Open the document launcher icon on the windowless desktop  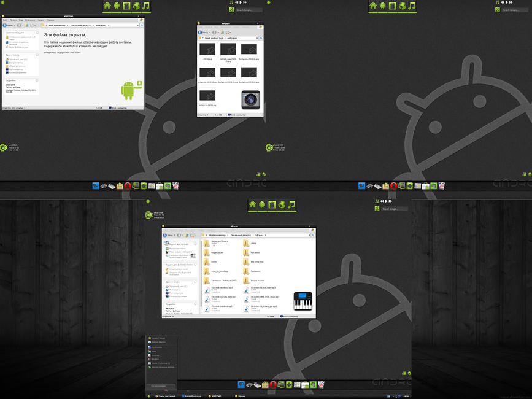pos(393,6)
